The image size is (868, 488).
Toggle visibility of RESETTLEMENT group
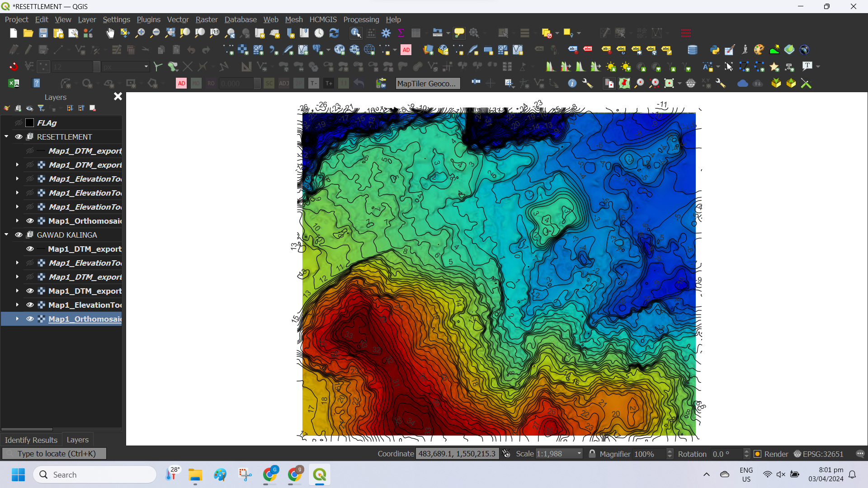(x=19, y=137)
